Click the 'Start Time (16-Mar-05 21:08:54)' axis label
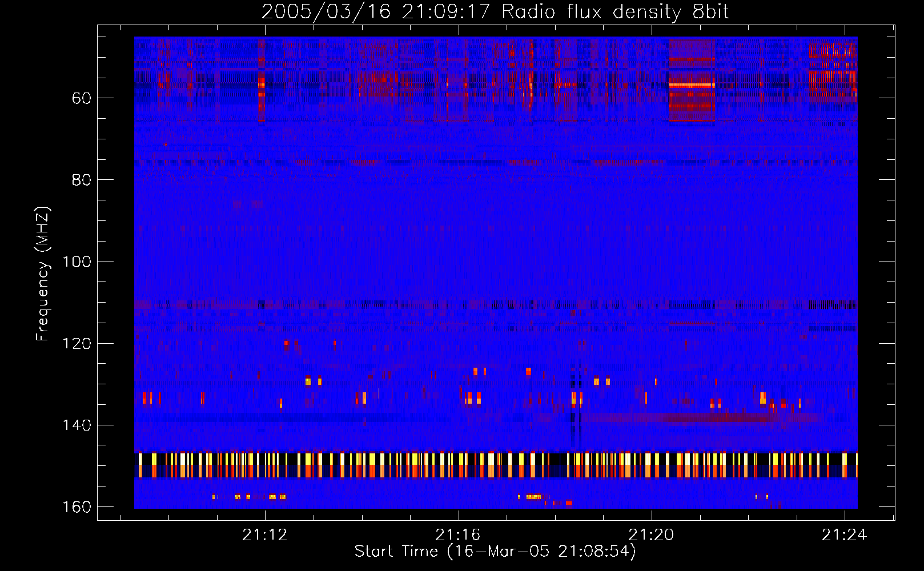This screenshot has width=924, height=571. pos(495,552)
